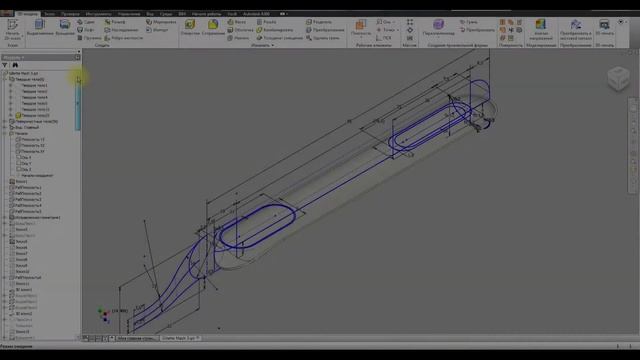Open the ribbon appearance dropdown at far right
The image size is (640, 360).
622,22
